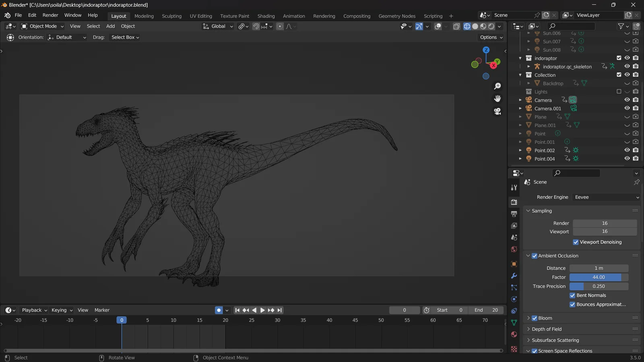Collapse the Collection tree item
644x362 pixels.
tap(520, 75)
